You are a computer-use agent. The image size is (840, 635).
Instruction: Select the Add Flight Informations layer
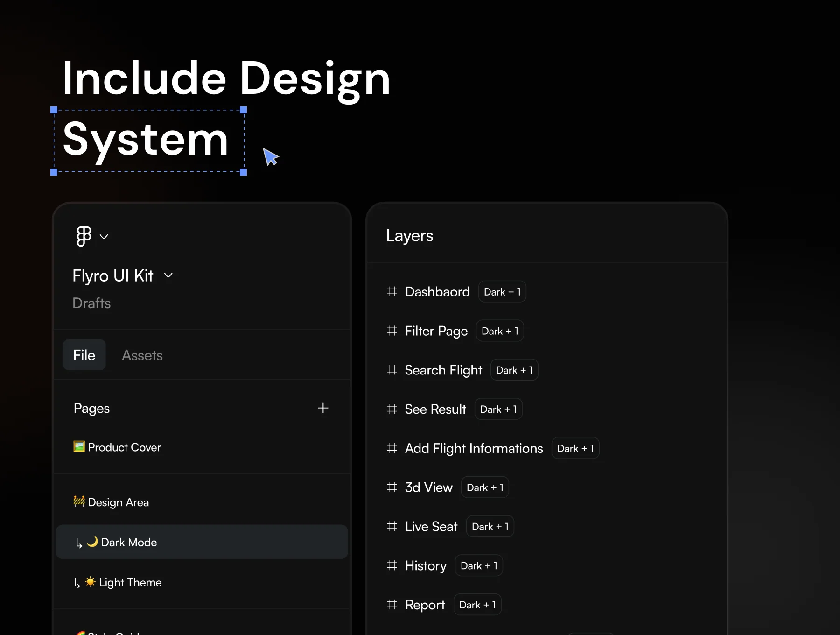click(474, 449)
